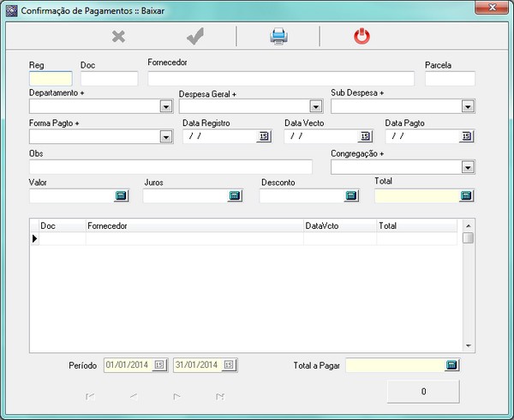Open the Data Vecto calendar picker

point(365,136)
